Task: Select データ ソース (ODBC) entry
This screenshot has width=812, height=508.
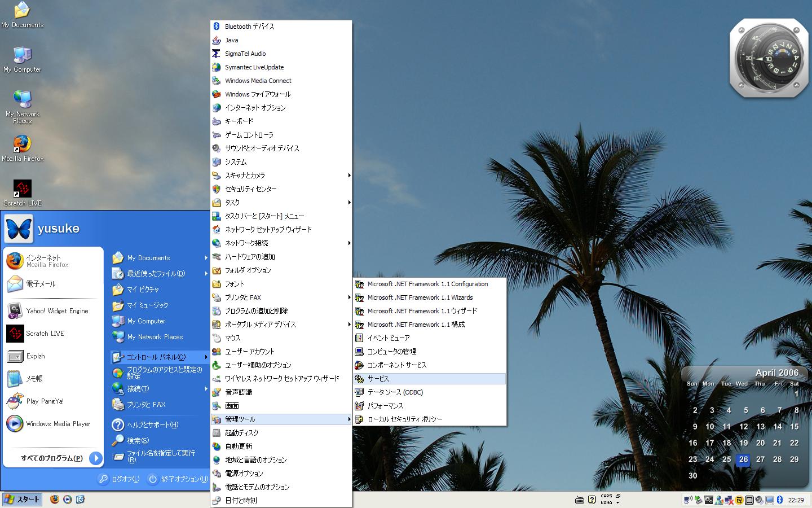Action: click(430, 392)
